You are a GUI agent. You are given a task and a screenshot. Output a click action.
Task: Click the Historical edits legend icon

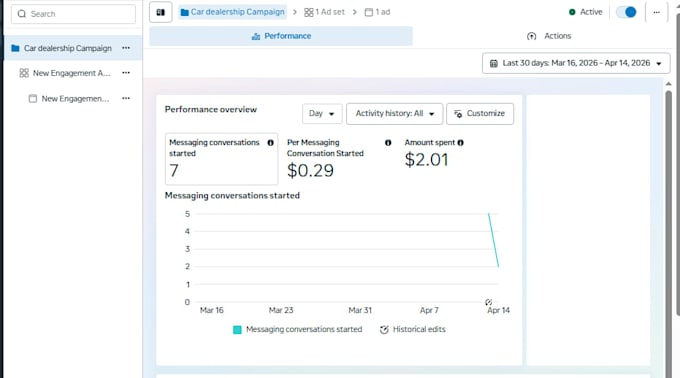point(384,330)
